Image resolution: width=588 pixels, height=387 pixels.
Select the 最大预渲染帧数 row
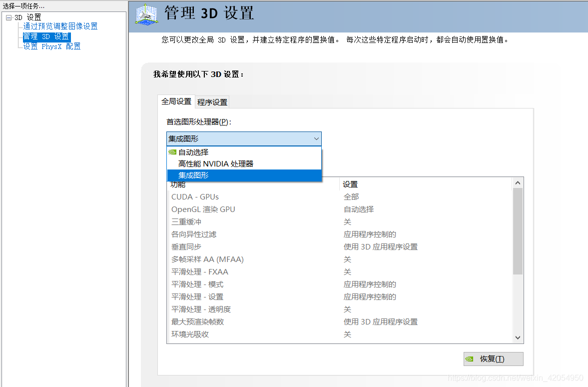[x=340, y=322]
